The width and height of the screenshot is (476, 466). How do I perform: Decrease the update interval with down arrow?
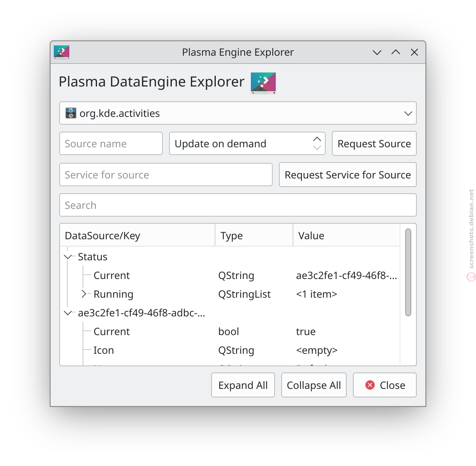(x=317, y=148)
